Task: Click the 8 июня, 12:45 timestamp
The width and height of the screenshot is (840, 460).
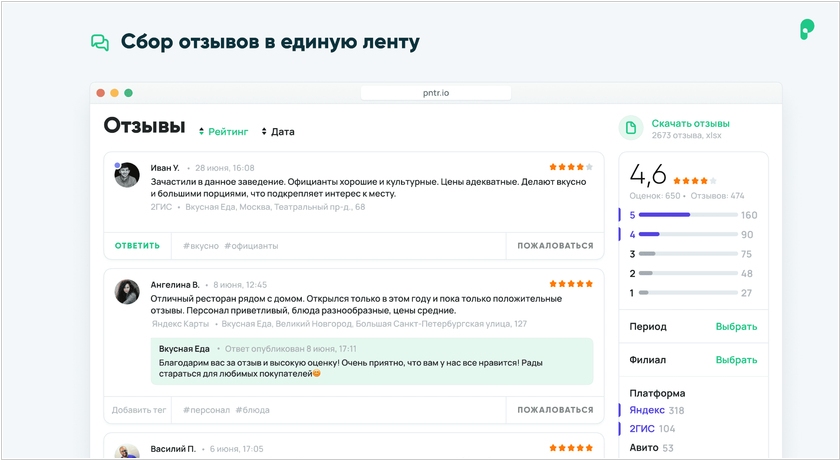Action: point(240,285)
